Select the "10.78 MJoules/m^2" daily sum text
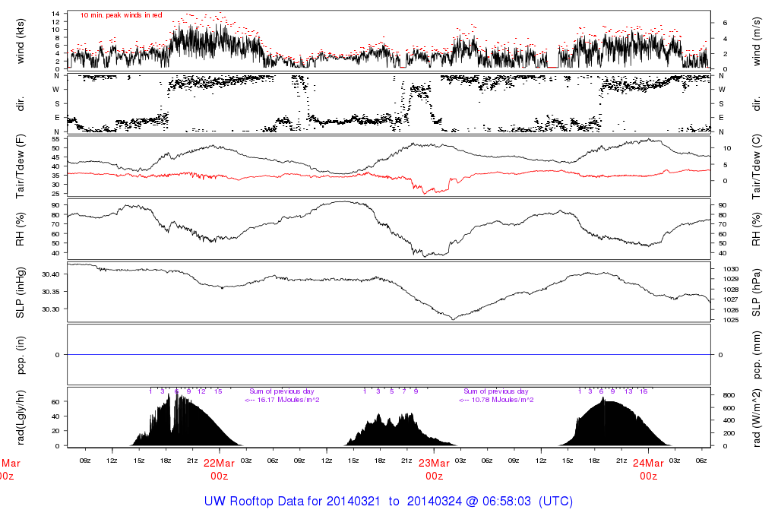The width and height of the screenshot is (778, 532). coord(502,400)
